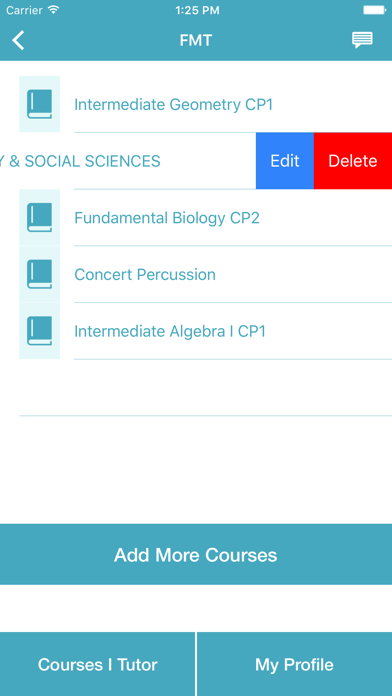
Task: Click the red Delete swipe action
Action: 353,161
